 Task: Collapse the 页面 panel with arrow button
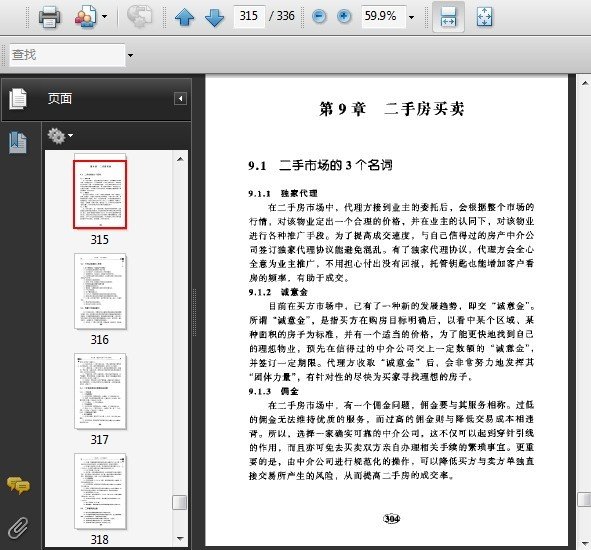tap(180, 99)
